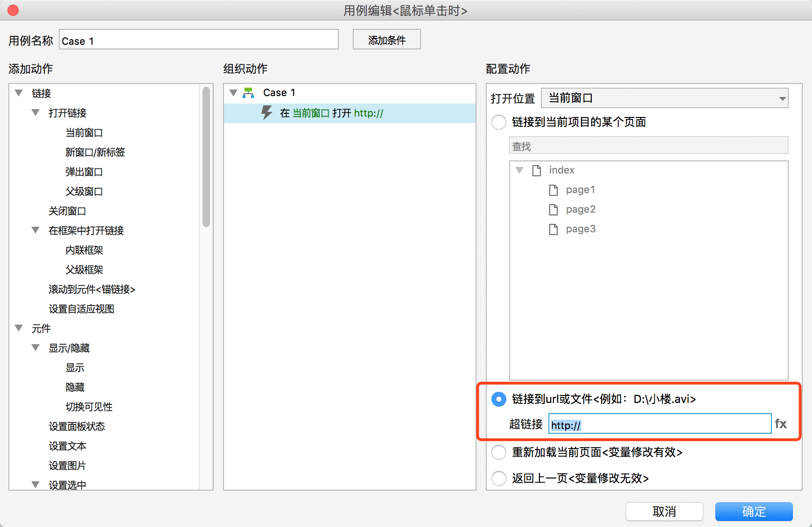Select 显示 action
This screenshot has width=812, height=527.
point(75,368)
